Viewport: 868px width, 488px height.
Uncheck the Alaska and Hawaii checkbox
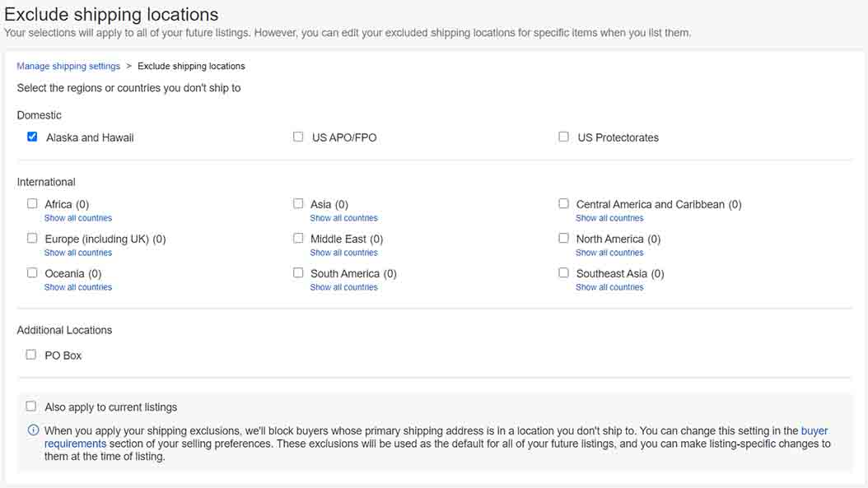(x=32, y=137)
